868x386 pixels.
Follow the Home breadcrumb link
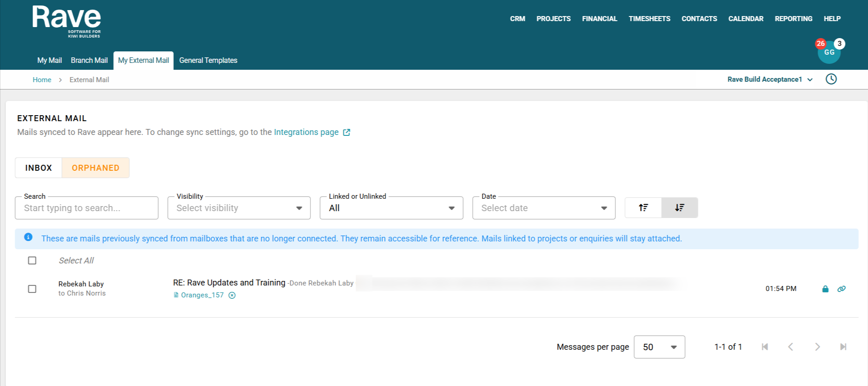pos(42,80)
